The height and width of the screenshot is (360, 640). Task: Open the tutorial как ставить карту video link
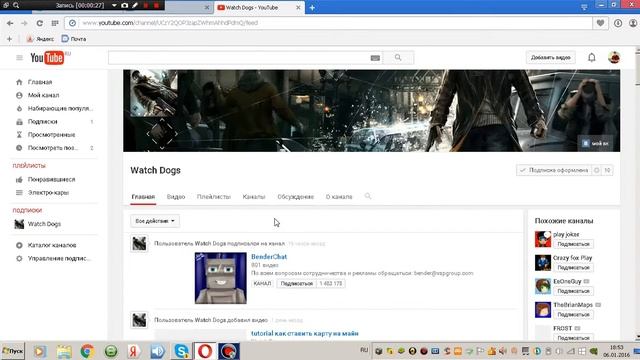pyautogui.click(x=304, y=333)
